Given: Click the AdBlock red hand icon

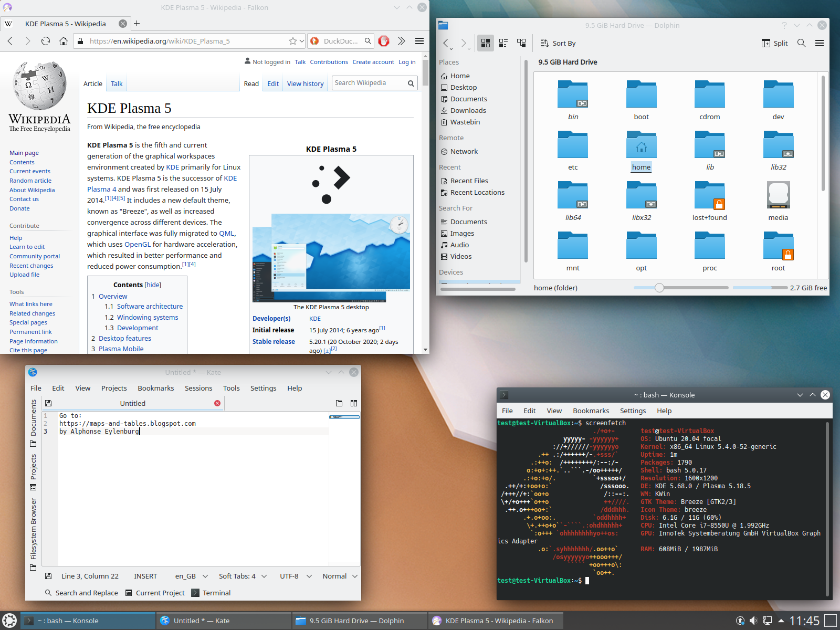Looking at the screenshot, I should (384, 41).
